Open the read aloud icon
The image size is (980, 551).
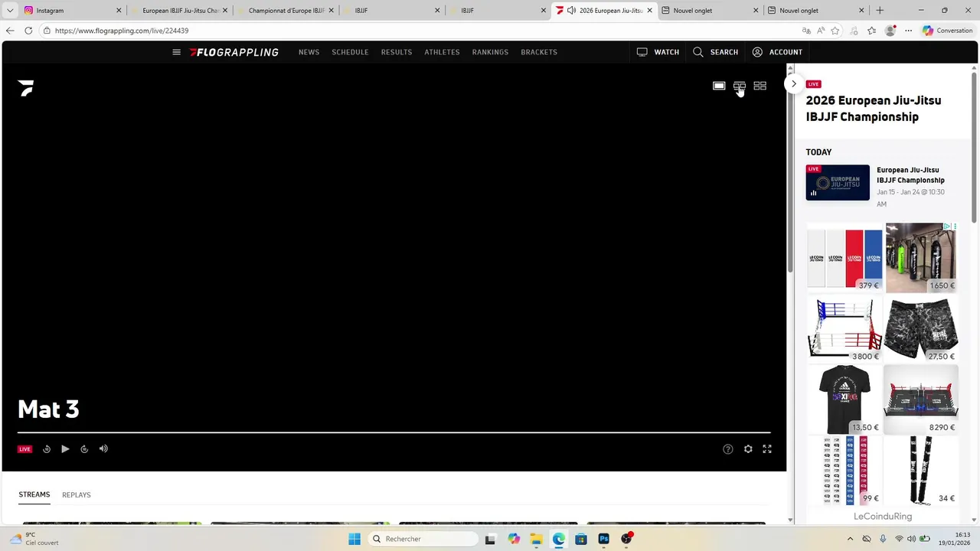821,31
